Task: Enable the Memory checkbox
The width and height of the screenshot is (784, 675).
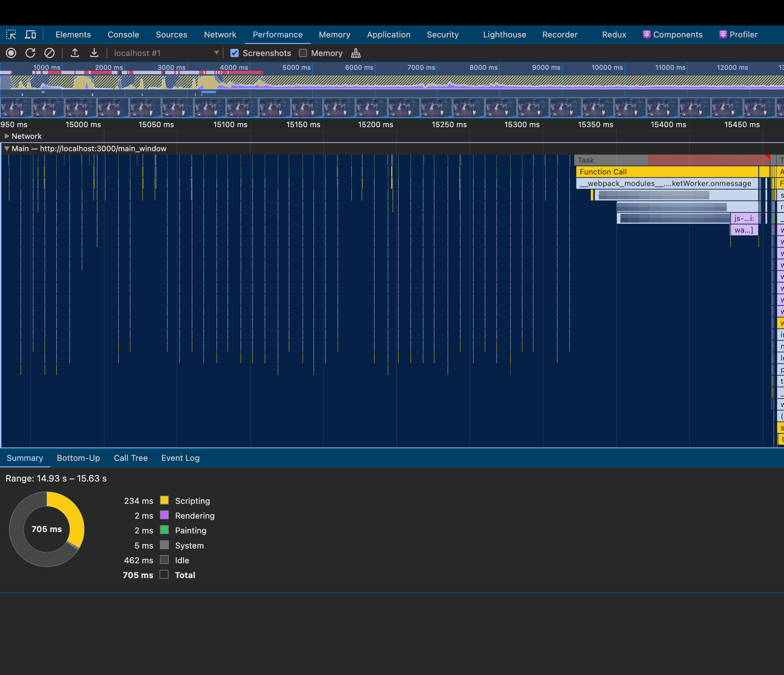Action: click(303, 53)
